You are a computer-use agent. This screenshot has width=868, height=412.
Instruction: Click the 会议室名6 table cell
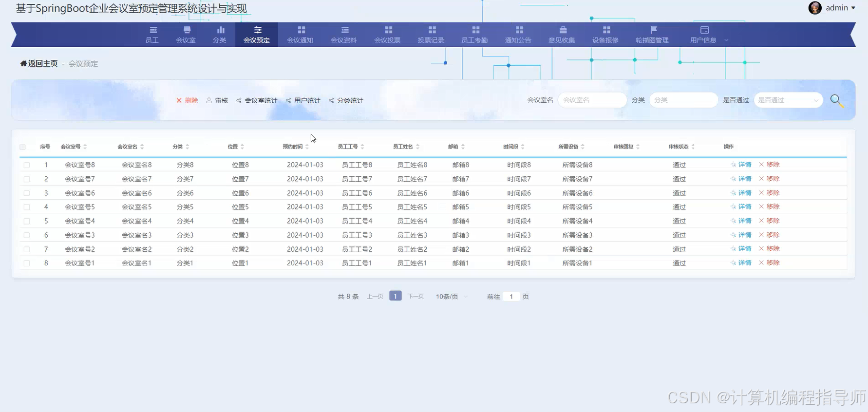click(x=136, y=193)
